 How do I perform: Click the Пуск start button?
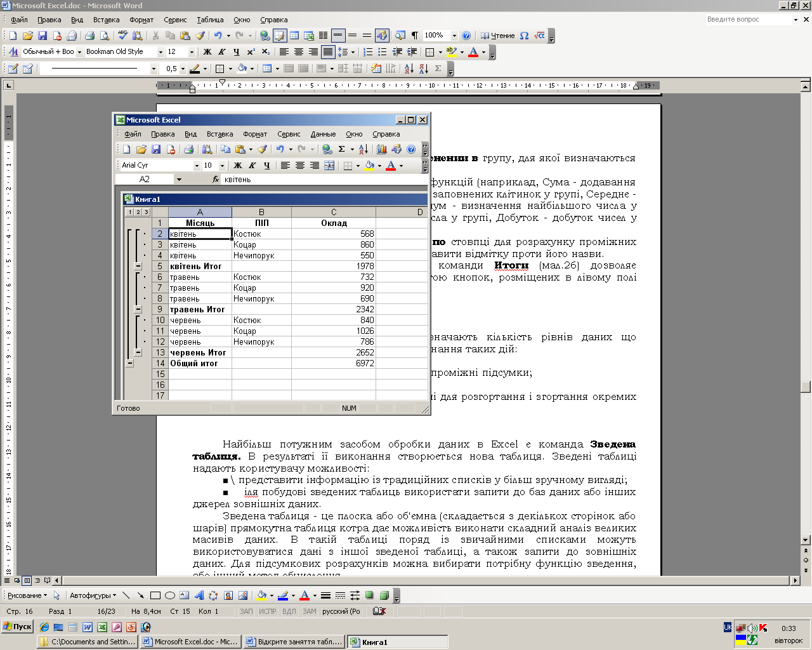click(17, 627)
